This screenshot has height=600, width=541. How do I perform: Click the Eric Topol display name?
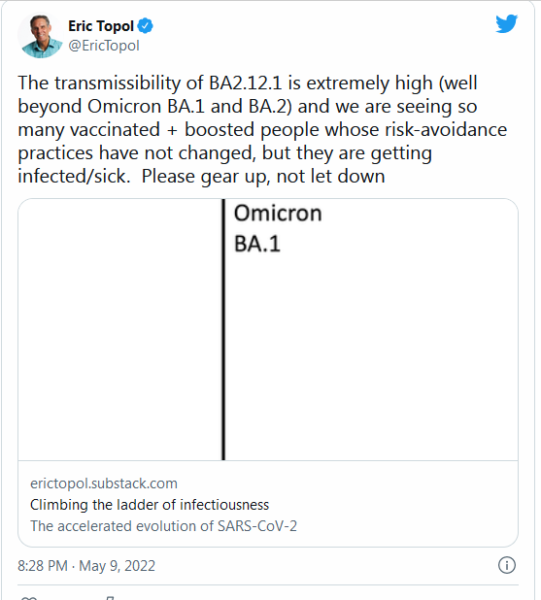101,26
